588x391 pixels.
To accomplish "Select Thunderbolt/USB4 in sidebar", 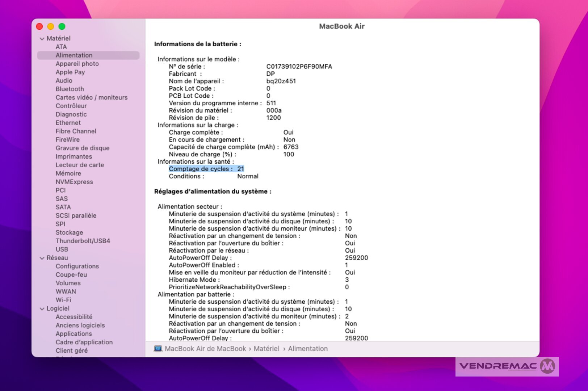I will [83, 241].
